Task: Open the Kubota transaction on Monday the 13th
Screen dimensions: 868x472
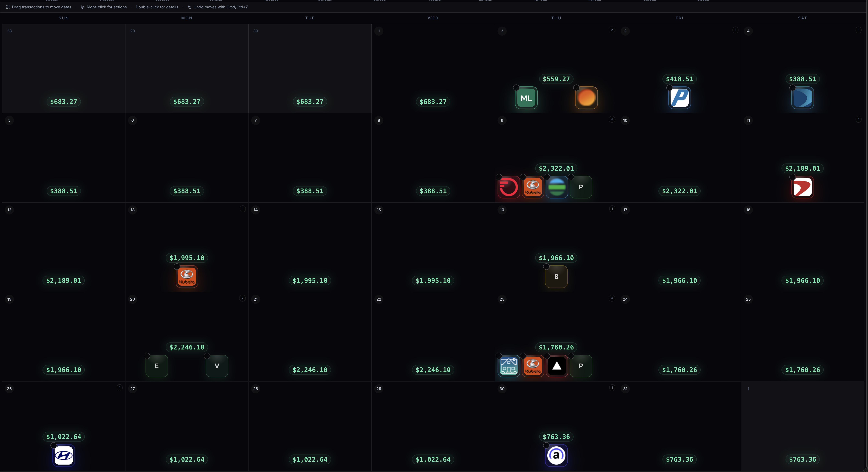Action: click(x=187, y=277)
